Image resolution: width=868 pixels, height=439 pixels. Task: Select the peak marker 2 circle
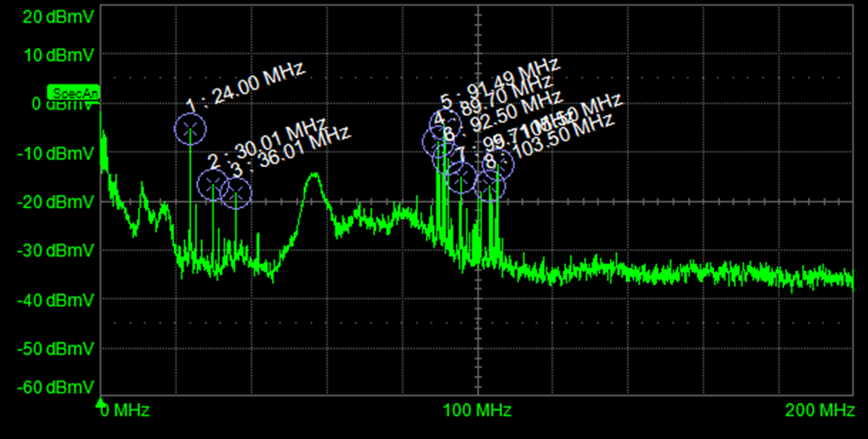coord(214,185)
